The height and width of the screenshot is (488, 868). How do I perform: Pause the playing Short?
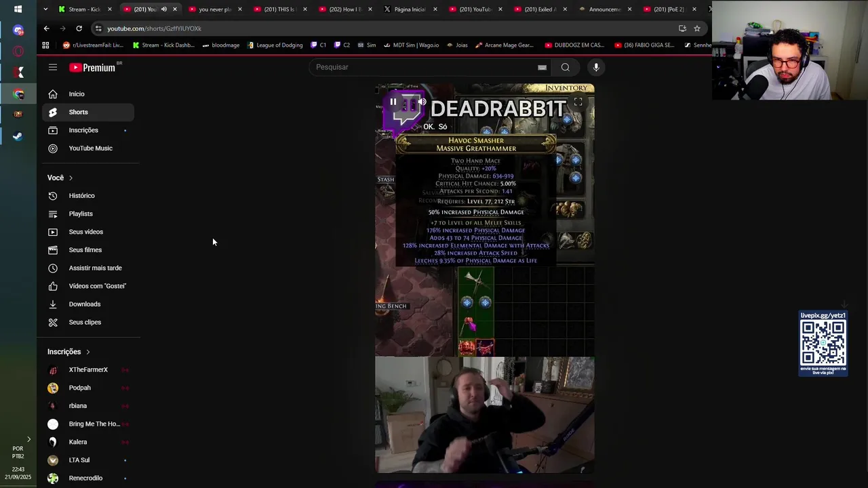[393, 102]
